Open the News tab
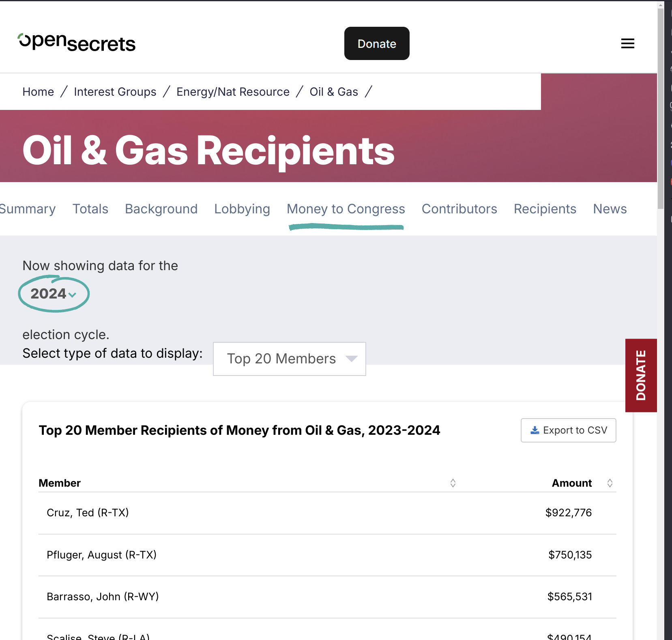 (610, 209)
